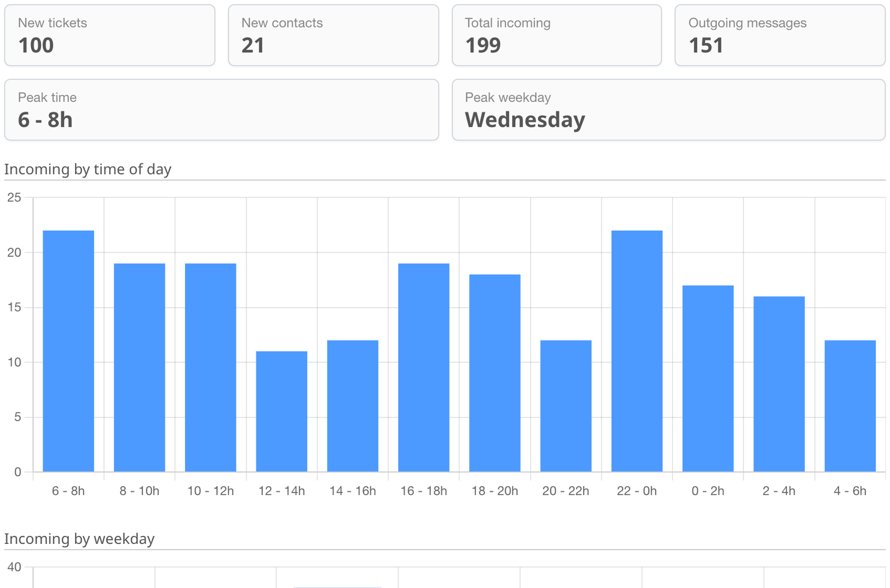Open the Outgoing messages stat card

click(x=780, y=35)
